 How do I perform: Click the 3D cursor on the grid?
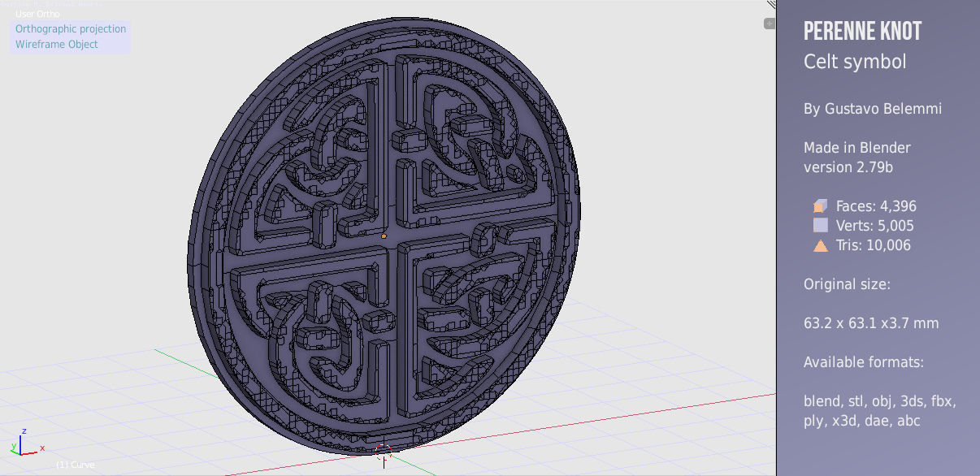pos(384,452)
